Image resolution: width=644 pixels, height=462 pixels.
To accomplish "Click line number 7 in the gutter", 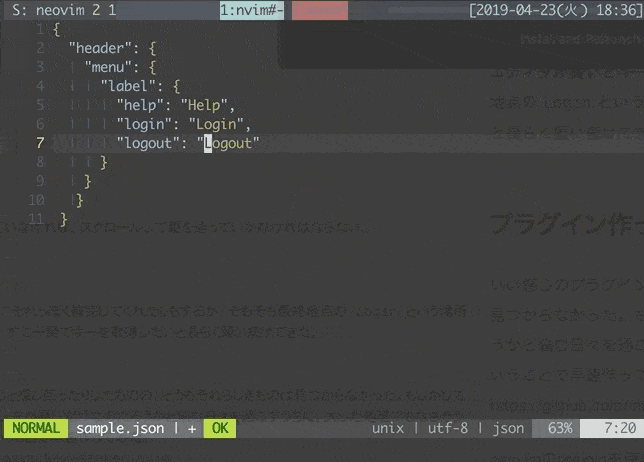I will [40, 143].
